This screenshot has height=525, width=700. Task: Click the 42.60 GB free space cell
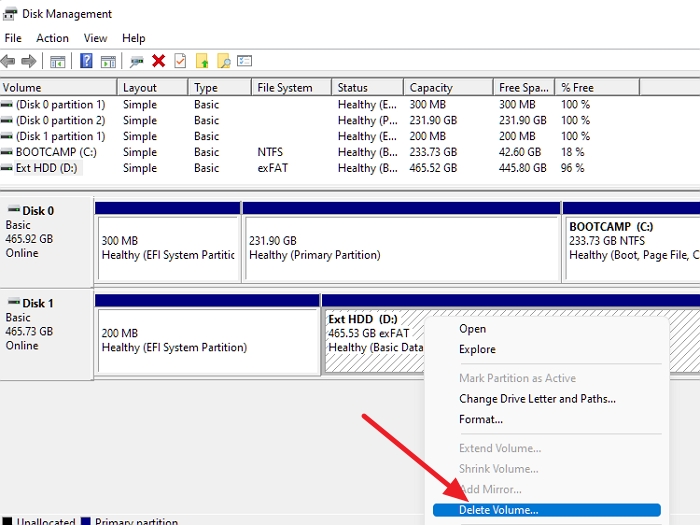pyautogui.click(x=520, y=152)
